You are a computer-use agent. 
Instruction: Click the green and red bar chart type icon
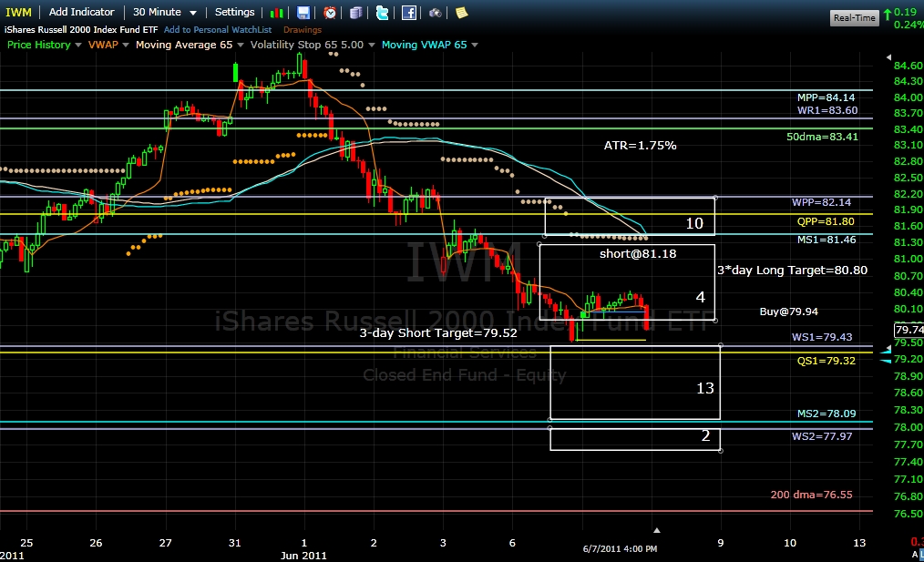pyautogui.click(x=276, y=13)
